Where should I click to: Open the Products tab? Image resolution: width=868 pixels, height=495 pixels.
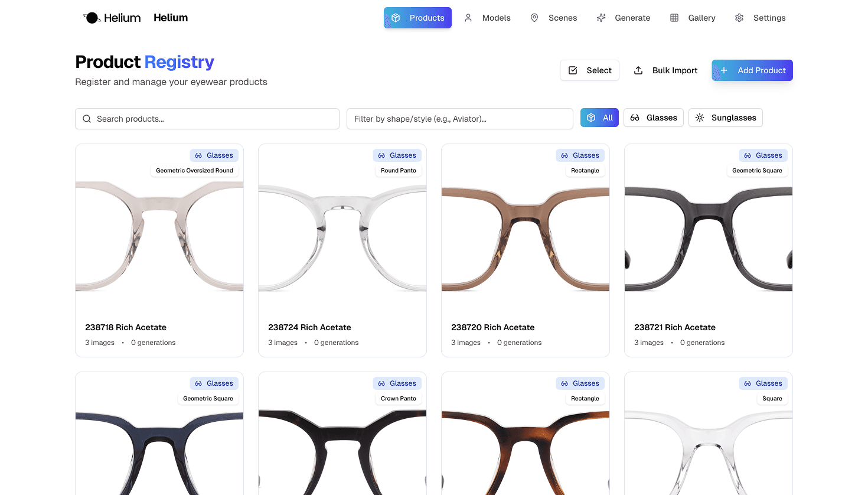coord(417,18)
